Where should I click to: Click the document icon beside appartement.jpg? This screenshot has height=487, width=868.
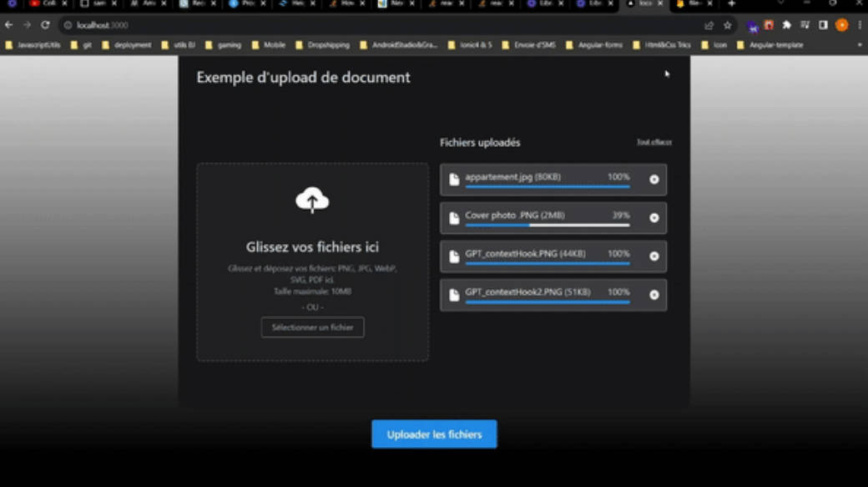point(454,177)
